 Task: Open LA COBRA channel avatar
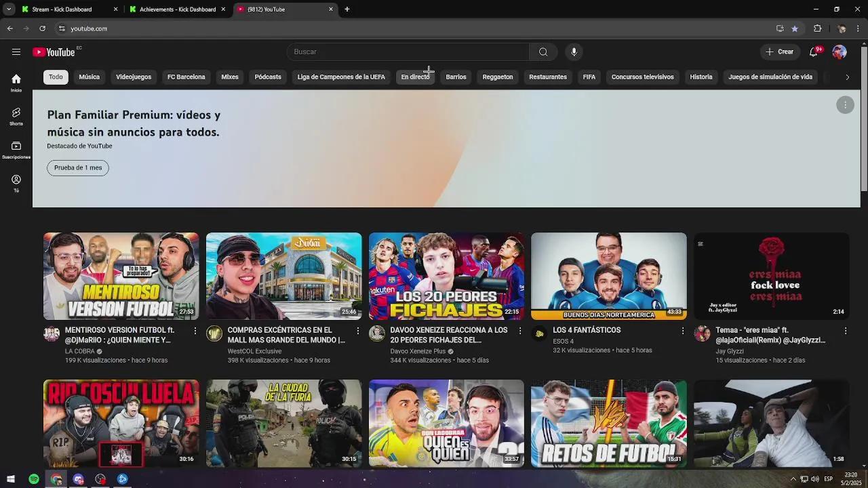pos(52,333)
